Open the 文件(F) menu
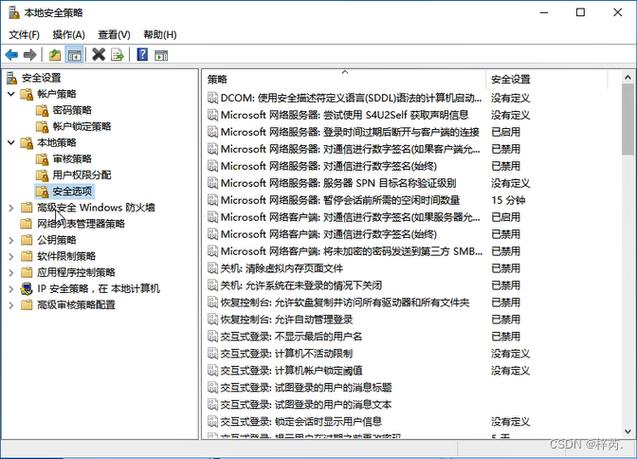637x459 pixels. coord(24,35)
